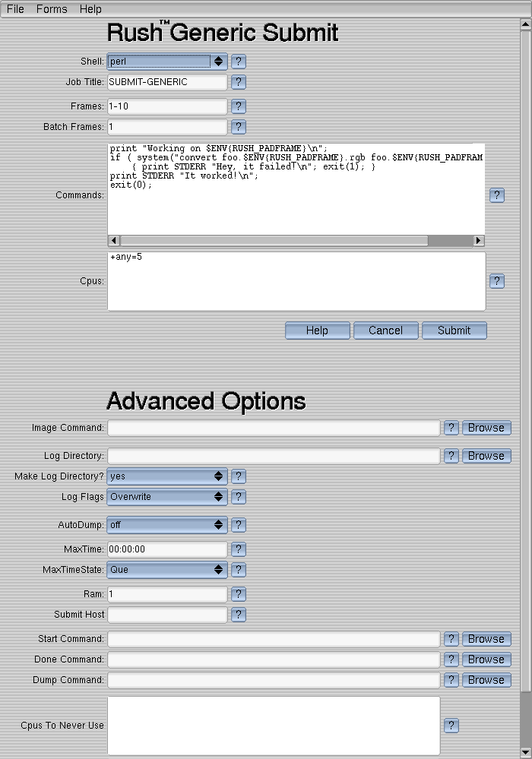Click the Ram input field
This screenshot has height=759, width=532.
167,594
